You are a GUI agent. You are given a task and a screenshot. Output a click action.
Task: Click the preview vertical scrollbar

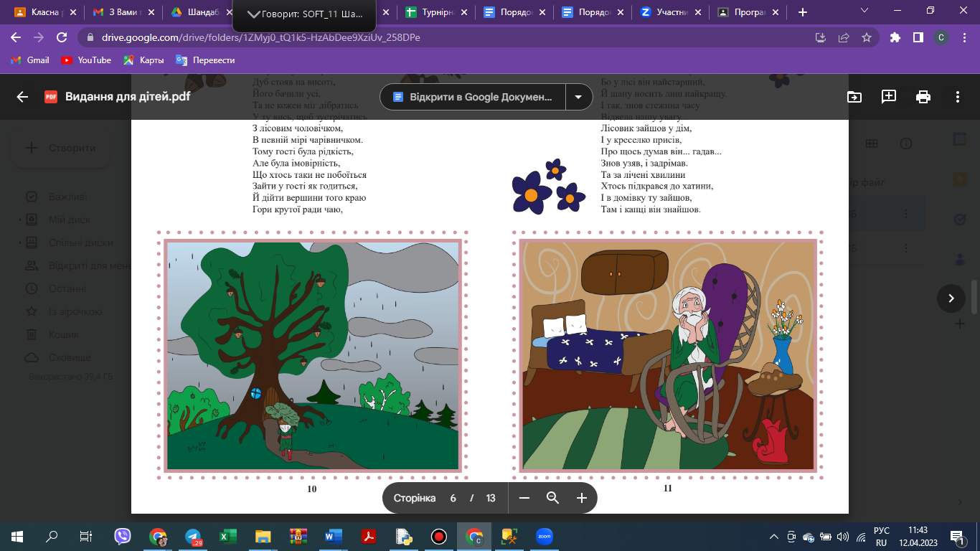click(x=974, y=296)
